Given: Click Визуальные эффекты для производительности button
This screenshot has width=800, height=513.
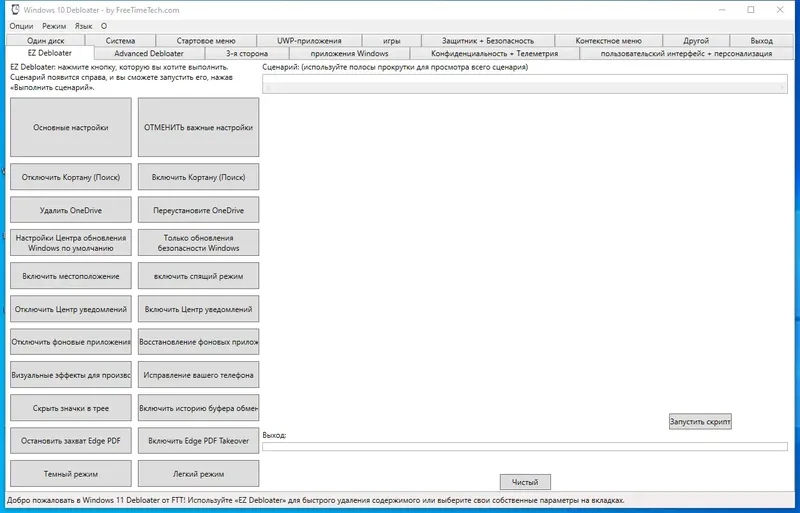Looking at the screenshot, I should [x=71, y=375].
